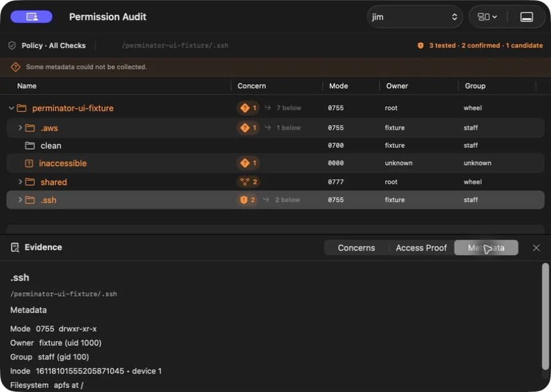Expand the shared folder
This screenshot has width=551, height=392.
pos(20,182)
